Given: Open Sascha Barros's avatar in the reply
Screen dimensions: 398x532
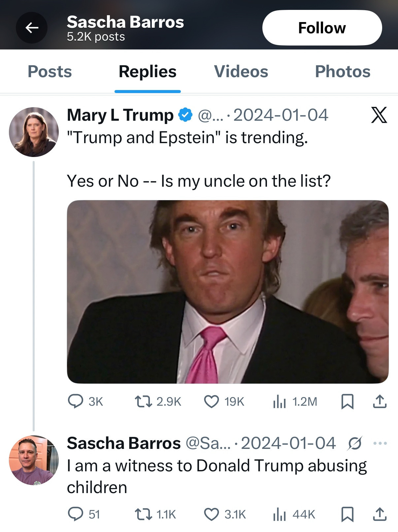Looking at the screenshot, I should (34, 460).
